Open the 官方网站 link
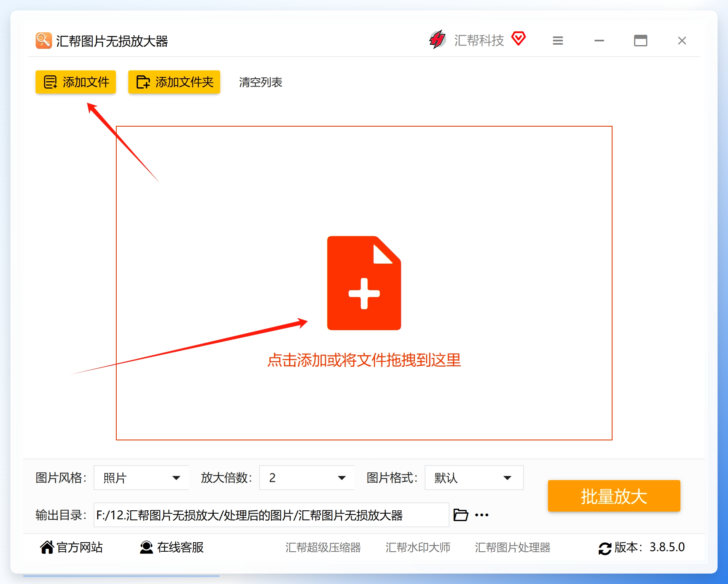 tap(72, 547)
